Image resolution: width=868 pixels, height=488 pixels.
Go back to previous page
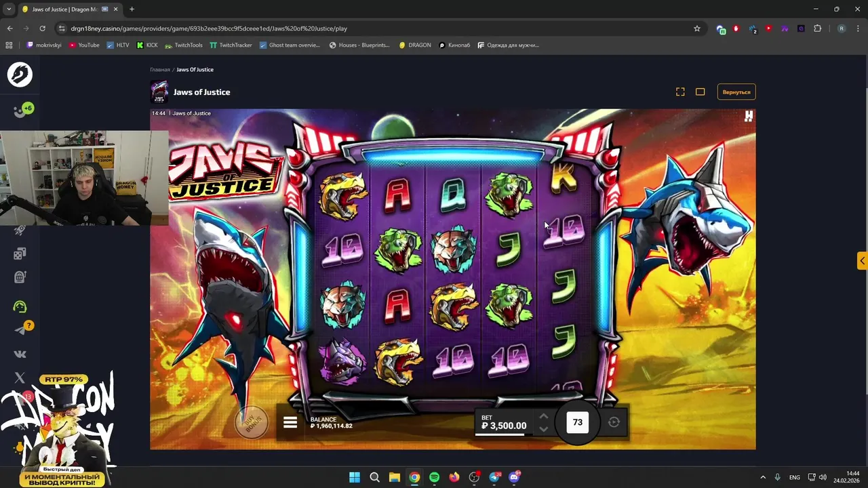tap(9, 28)
